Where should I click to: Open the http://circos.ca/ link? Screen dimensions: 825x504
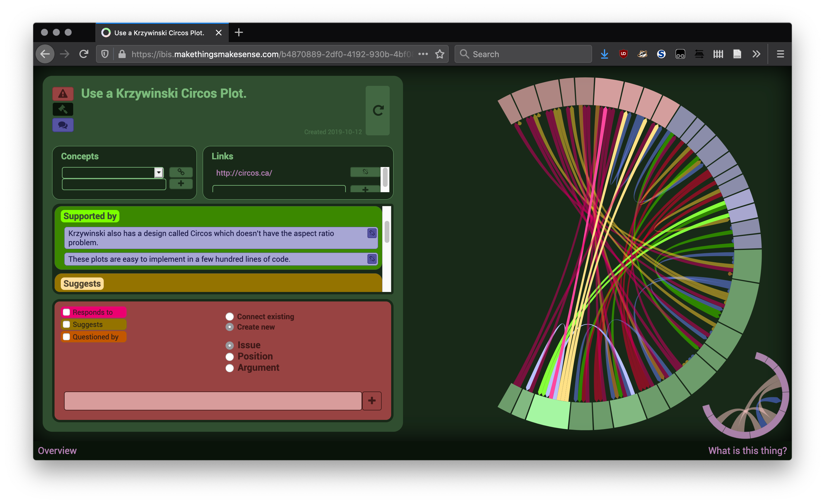tap(244, 173)
